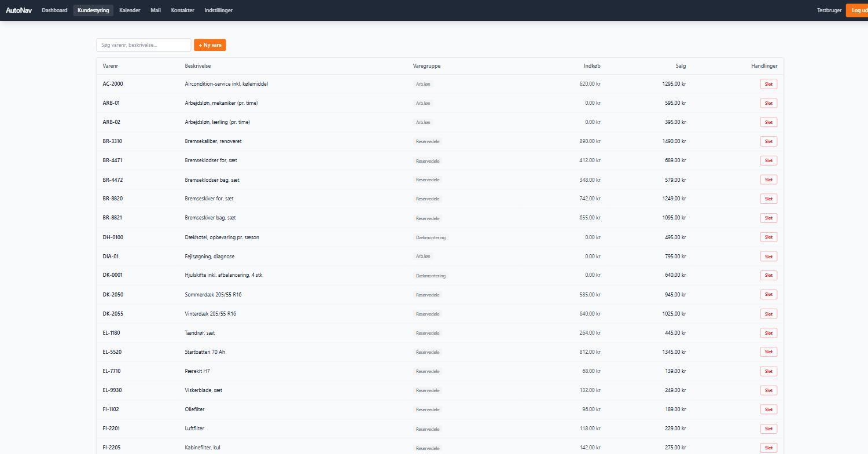Viewport: 868px width, 454px height.
Task: Click the Indkøb column header
Action: pyautogui.click(x=592, y=66)
